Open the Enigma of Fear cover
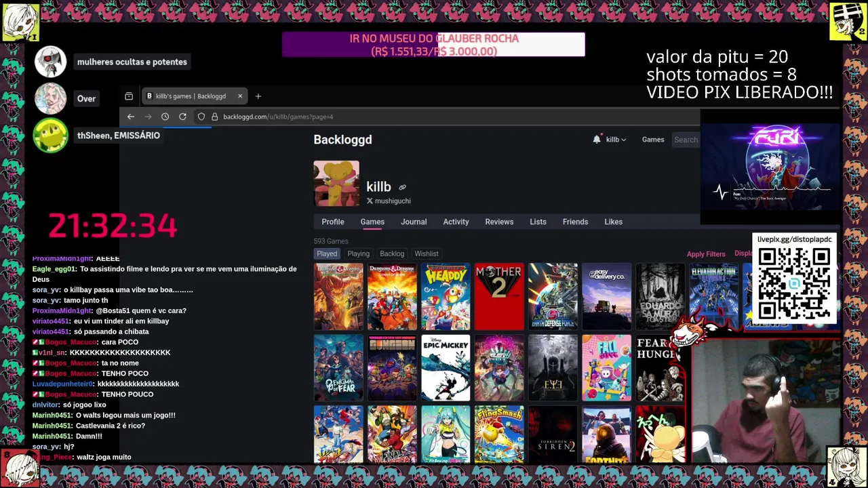The height and width of the screenshot is (488, 868). 338,368
